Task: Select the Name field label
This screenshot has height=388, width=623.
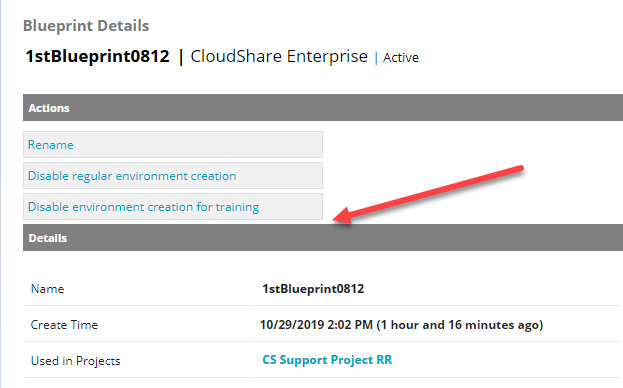Action: (x=47, y=289)
